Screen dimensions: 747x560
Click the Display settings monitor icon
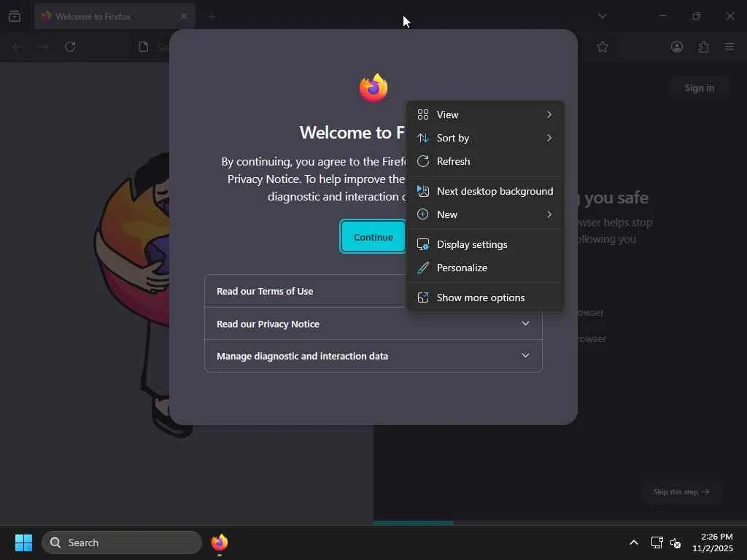[x=423, y=245]
